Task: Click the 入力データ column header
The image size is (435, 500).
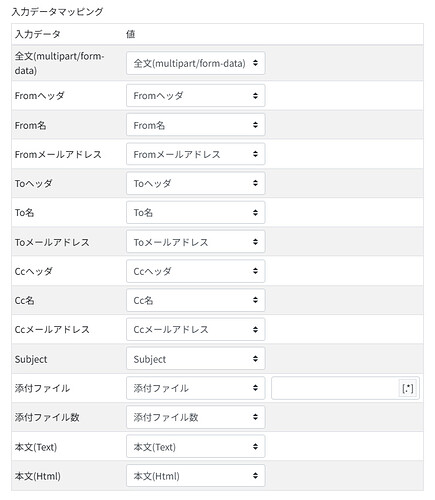Action: click(x=38, y=34)
